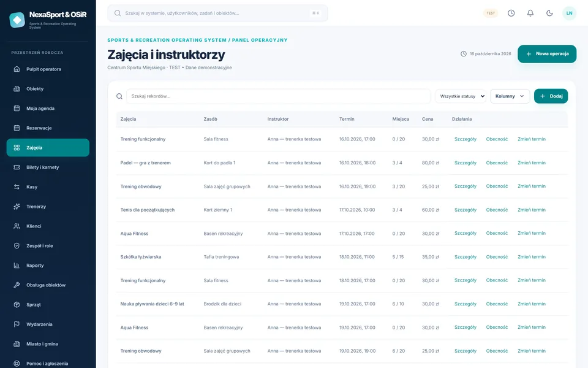Click the Wydarzenia flag icon

coord(17,324)
